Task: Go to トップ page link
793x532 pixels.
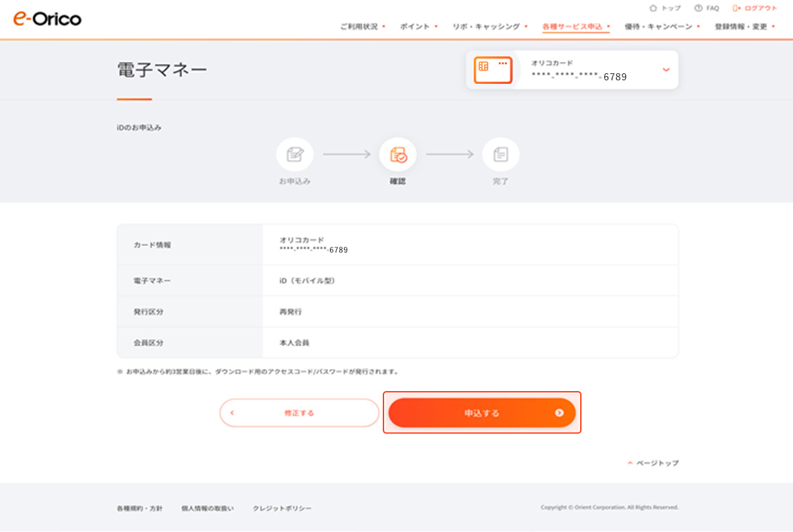Action: [671, 8]
